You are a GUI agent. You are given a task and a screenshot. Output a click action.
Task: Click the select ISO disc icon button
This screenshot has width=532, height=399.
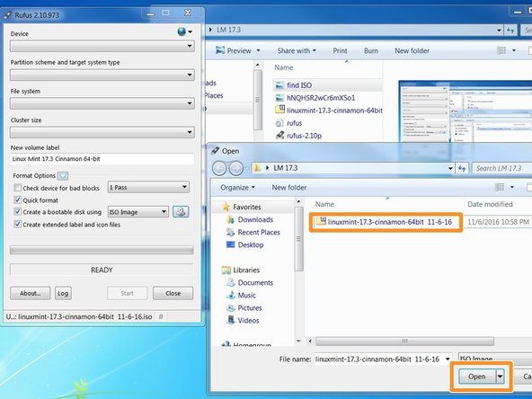coord(181,212)
